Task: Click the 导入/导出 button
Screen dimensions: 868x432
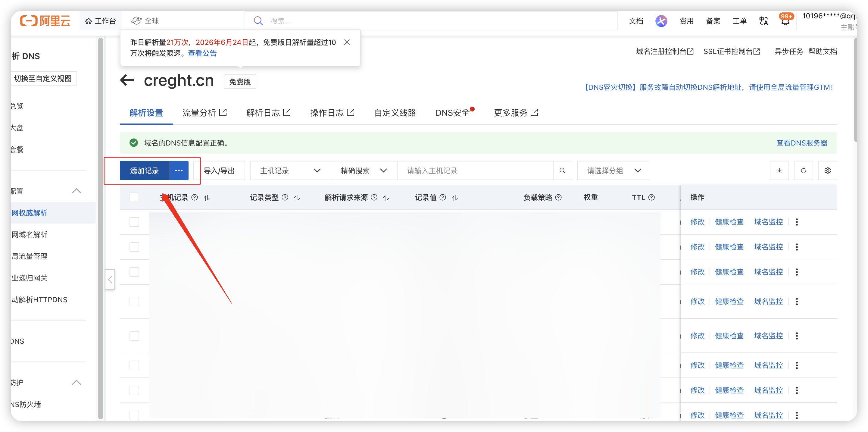Action: pyautogui.click(x=219, y=171)
